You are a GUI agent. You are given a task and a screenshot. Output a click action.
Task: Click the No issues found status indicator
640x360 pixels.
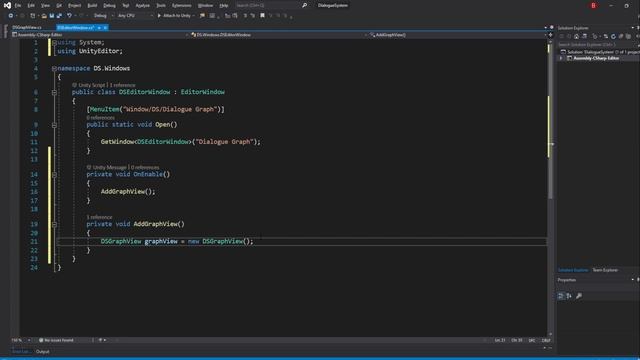tap(57, 340)
